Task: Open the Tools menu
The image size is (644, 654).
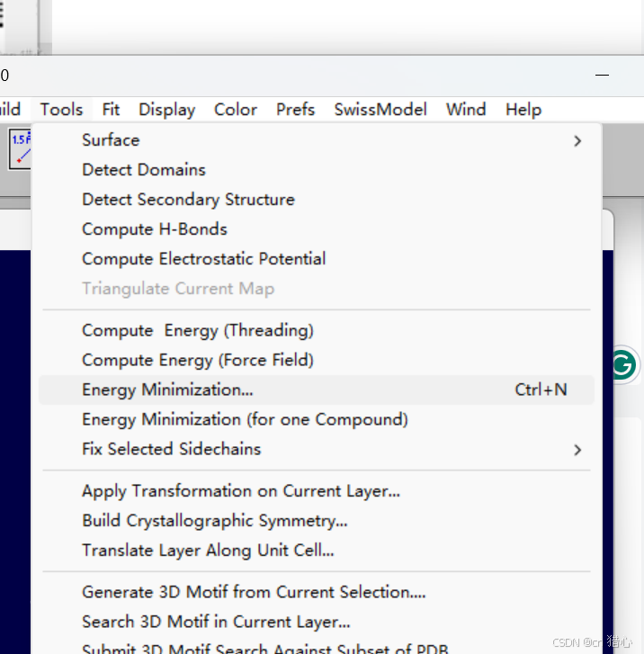Action: (x=61, y=110)
